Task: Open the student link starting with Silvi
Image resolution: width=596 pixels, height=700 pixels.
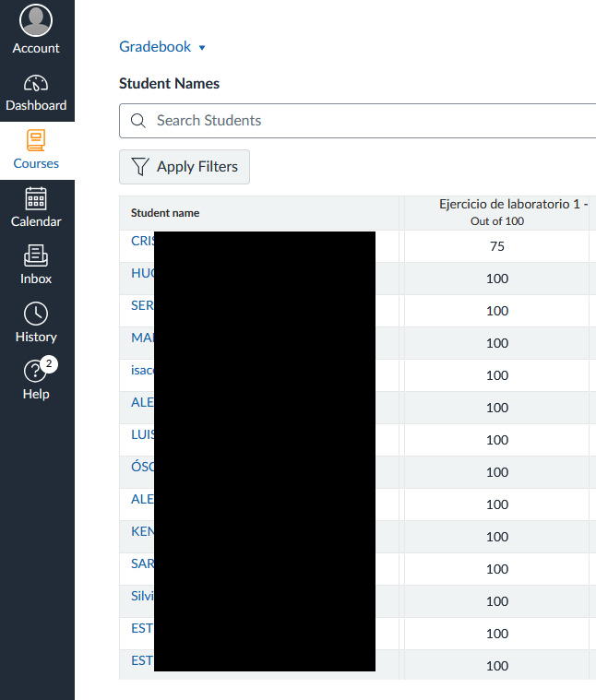Action: pos(142,596)
